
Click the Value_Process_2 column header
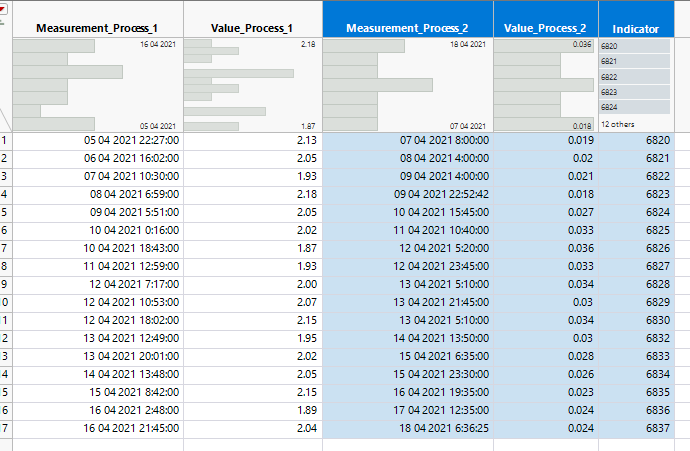545,28
